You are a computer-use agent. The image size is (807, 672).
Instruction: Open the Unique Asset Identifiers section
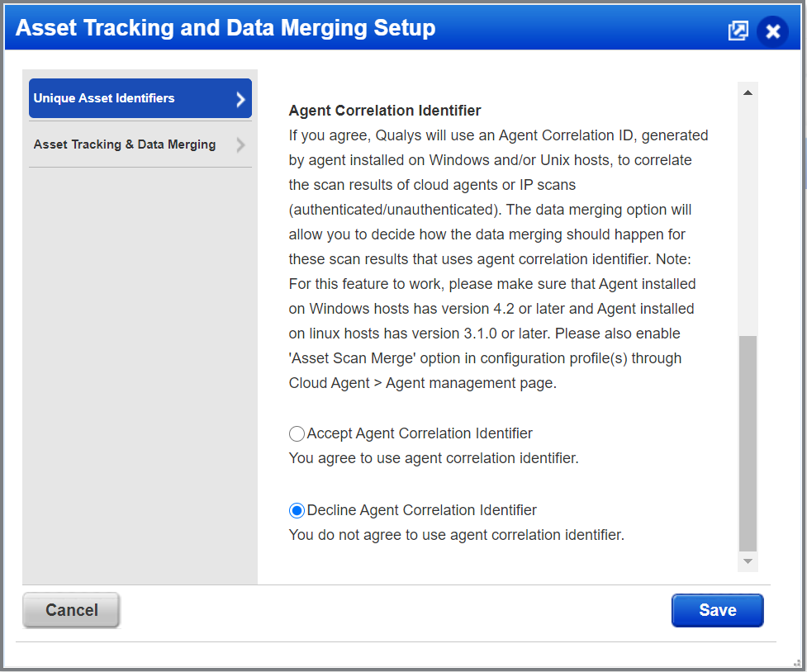[140, 98]
